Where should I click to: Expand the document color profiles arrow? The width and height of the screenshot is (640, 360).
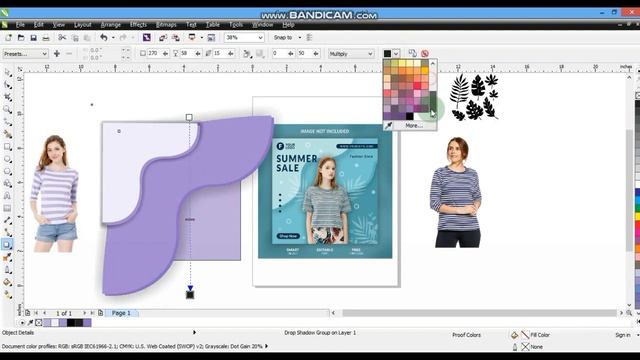point(267,346)
